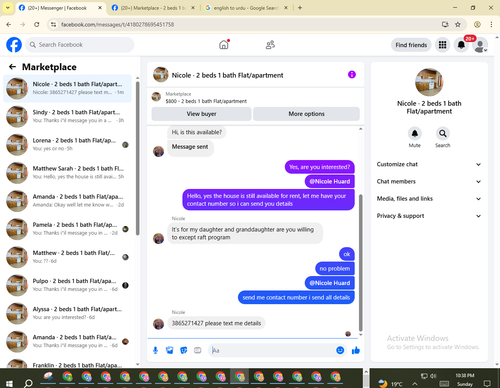Click the large listing thumbnail in right panel

[x=429, y=82]
